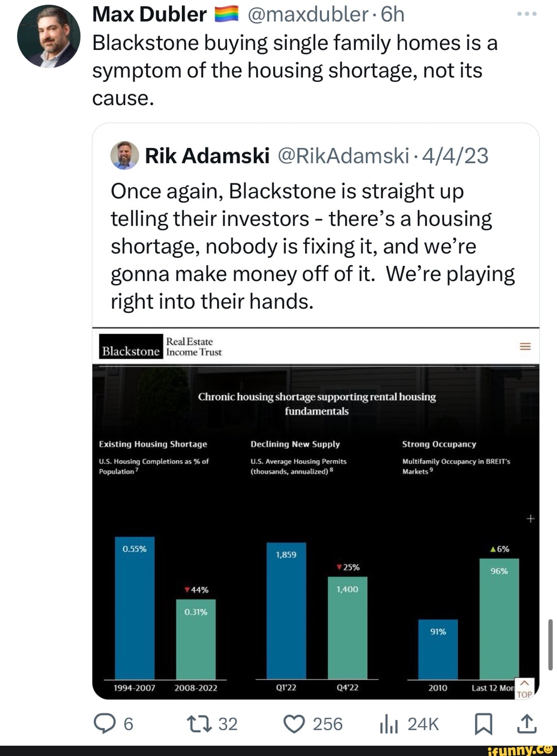Open Rik Adamski's small avatar
The width and height of the screenshot is (557, 756).
tap(125, 155)
